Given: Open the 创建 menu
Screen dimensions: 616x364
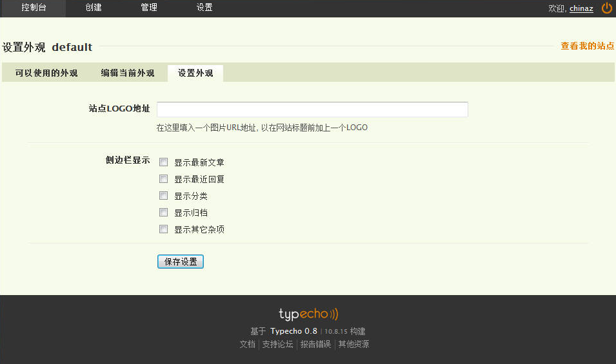Looking at the screenshot, I should (x=94, y=8).
